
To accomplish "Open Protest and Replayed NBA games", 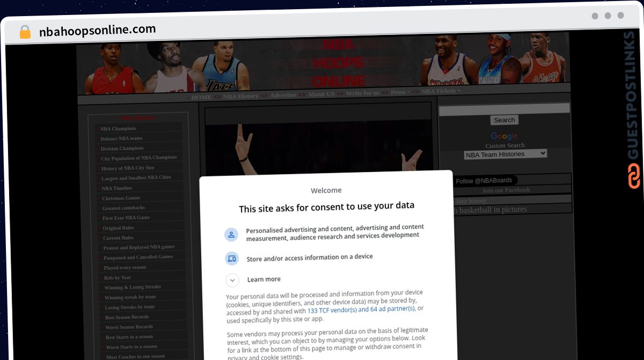I will pyautogui.click(x=139, y=247).
